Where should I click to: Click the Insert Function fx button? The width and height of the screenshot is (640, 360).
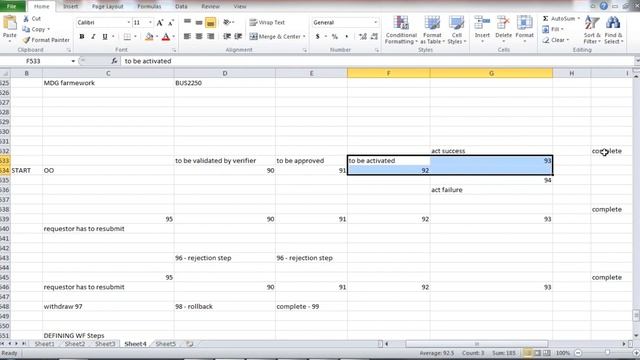click(x=114, y=61)
